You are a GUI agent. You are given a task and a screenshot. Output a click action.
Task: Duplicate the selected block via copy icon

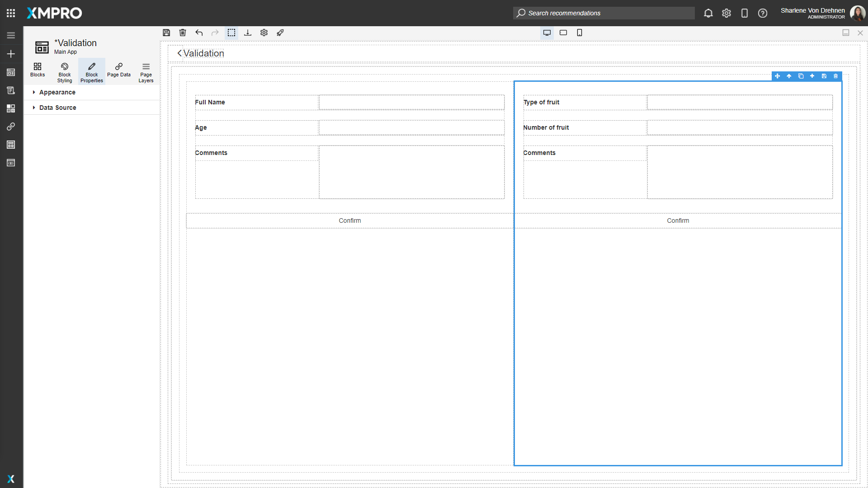801,76
